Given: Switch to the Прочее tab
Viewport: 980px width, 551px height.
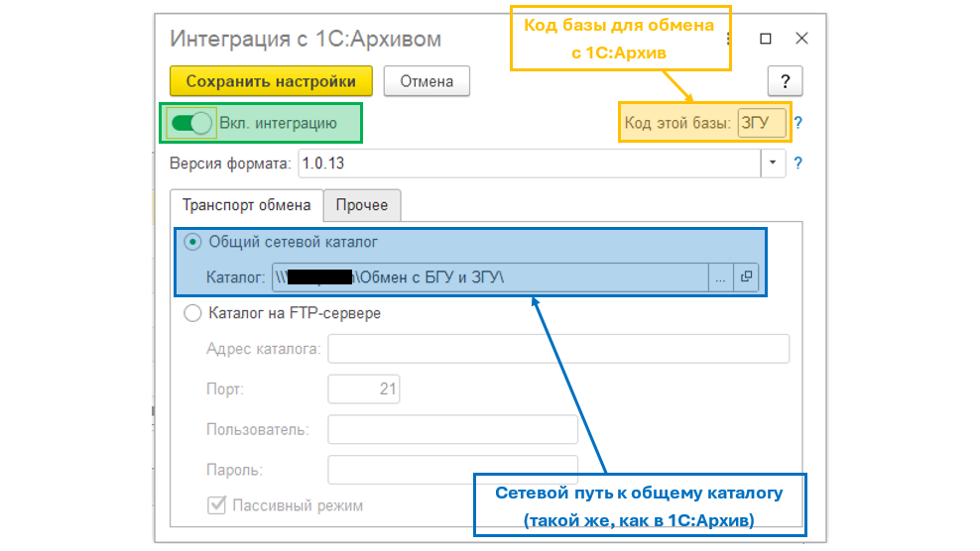Looking at the screenshot, I should pos(362,205).
